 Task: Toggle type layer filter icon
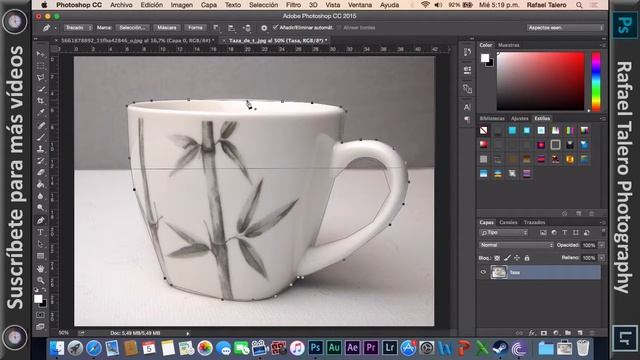564,233
